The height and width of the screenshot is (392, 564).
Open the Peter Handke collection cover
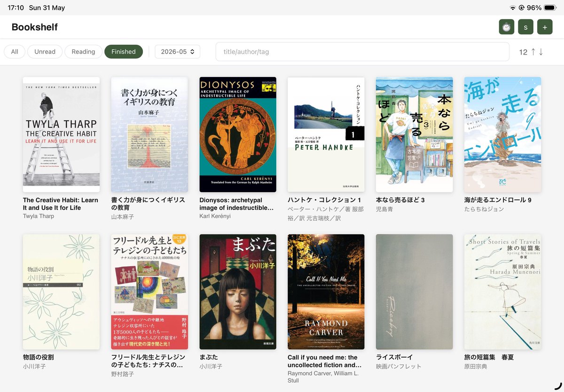point(326,134)
